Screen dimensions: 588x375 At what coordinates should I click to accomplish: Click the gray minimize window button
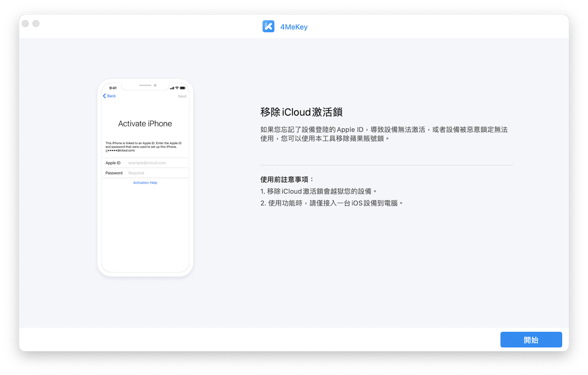click(x=36, y=24)
